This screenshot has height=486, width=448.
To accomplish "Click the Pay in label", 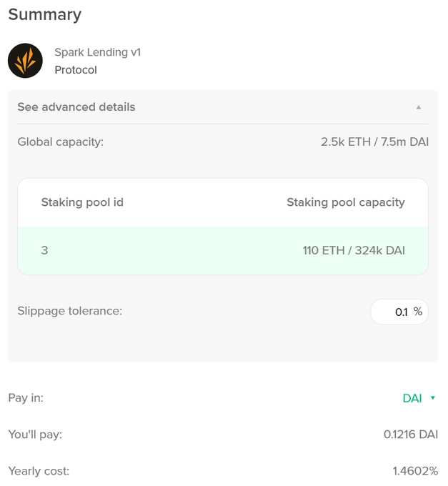I will 26,398.
